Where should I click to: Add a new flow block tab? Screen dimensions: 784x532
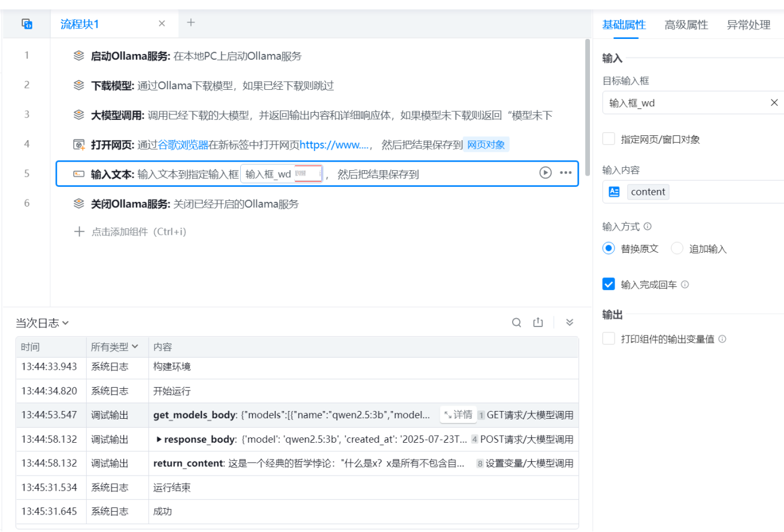point(190,23)
